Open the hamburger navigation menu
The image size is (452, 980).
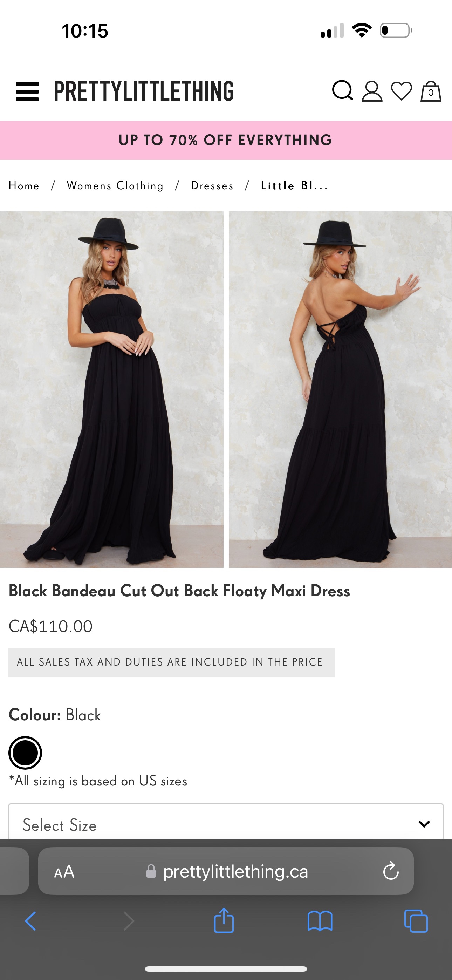27,91
